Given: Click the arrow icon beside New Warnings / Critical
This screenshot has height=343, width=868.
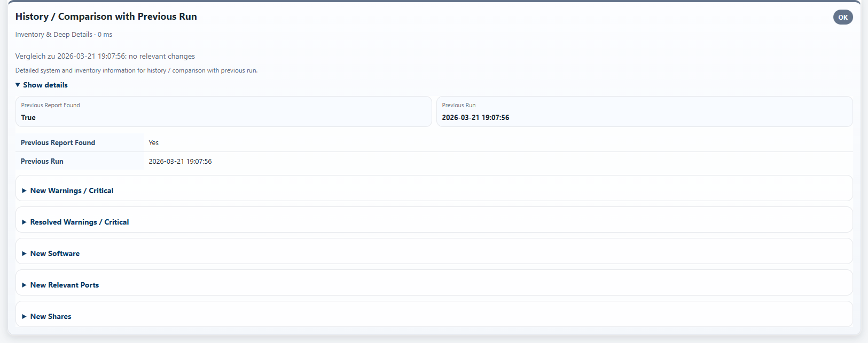Looking at the screenshot, I should (24, 190).
